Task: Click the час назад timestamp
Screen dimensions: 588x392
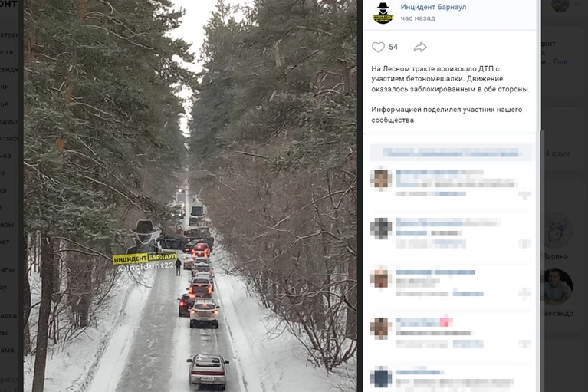Action: [x=418, y=18]
